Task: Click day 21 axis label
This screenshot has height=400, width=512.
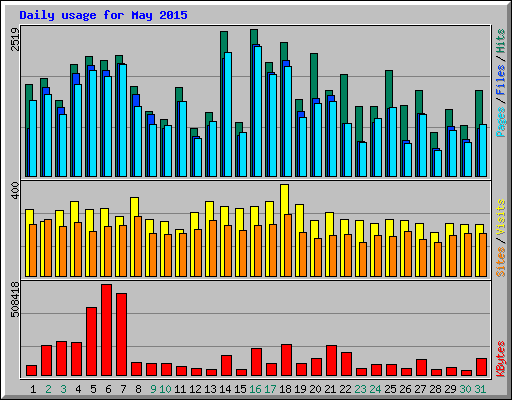Action: [330, 389]
